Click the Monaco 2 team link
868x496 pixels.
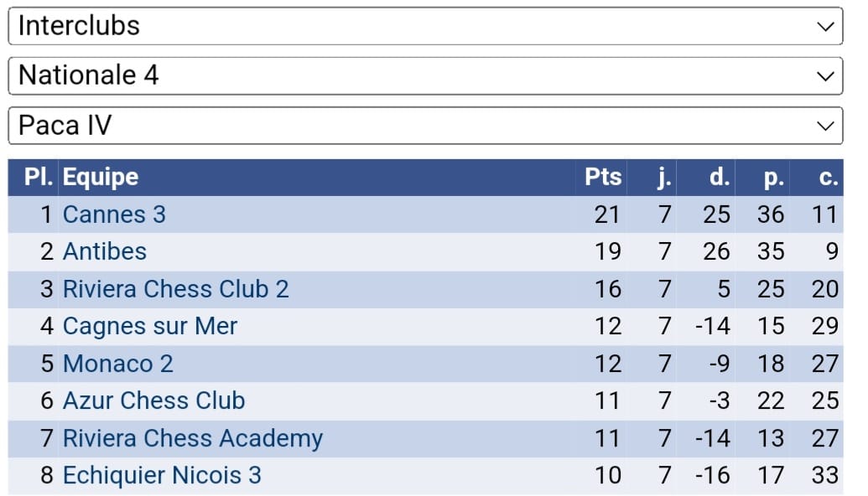coord(118,364)
